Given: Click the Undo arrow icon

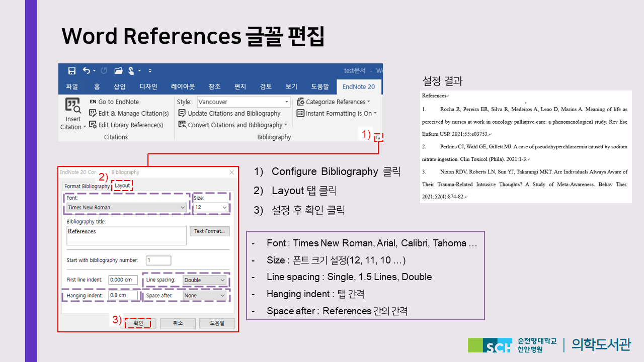Looking at the screenshot, I should tap(87, 71).
